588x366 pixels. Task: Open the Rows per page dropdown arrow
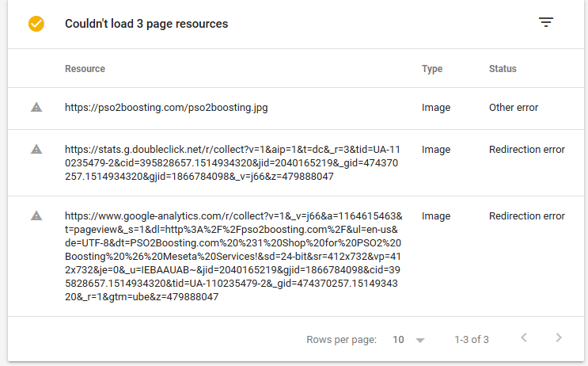click(420, 340)
